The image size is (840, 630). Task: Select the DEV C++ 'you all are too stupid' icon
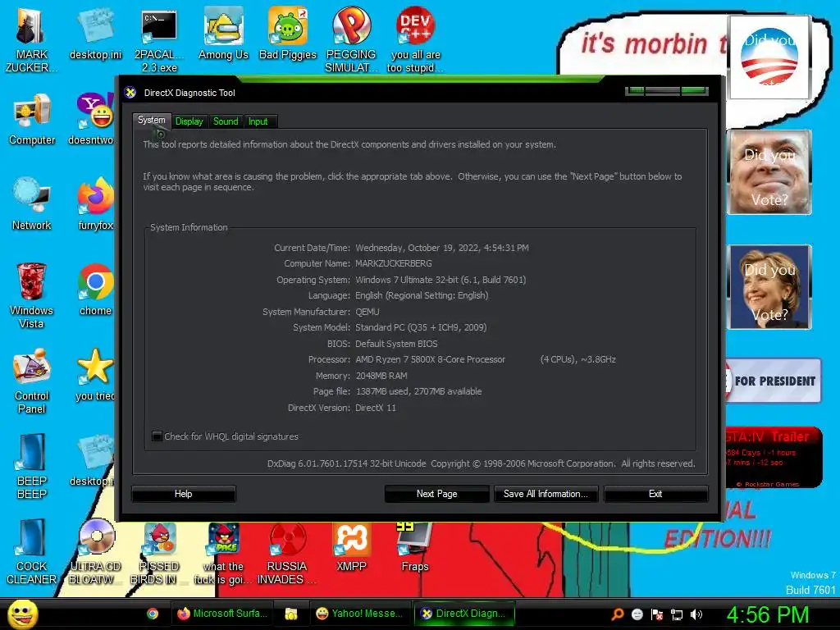click(x=416, y=40)
